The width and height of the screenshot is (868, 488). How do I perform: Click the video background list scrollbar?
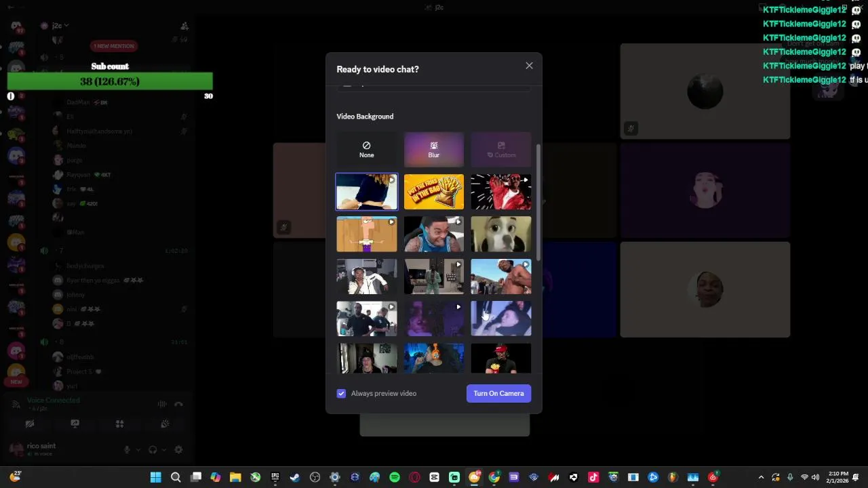538,201
